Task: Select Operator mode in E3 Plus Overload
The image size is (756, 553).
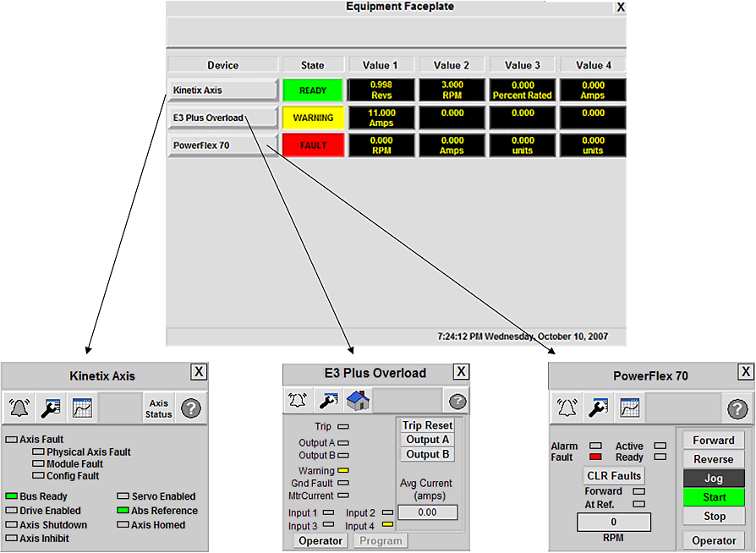Action: (320, 541)
